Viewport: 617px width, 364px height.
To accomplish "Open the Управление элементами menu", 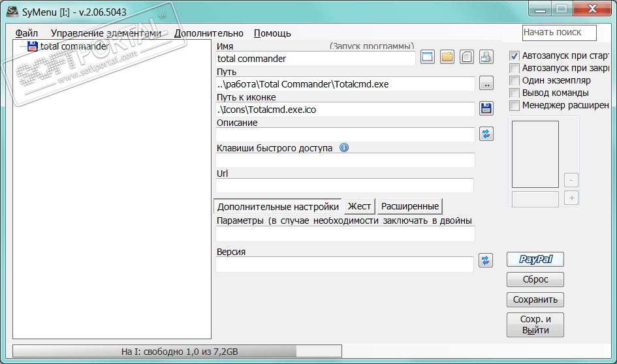I will pyautogui.click(x=106, y=33).
